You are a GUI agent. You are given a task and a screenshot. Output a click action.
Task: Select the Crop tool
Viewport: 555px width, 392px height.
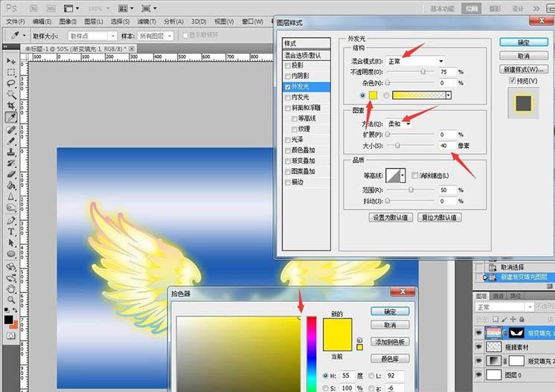pos(11,106)
